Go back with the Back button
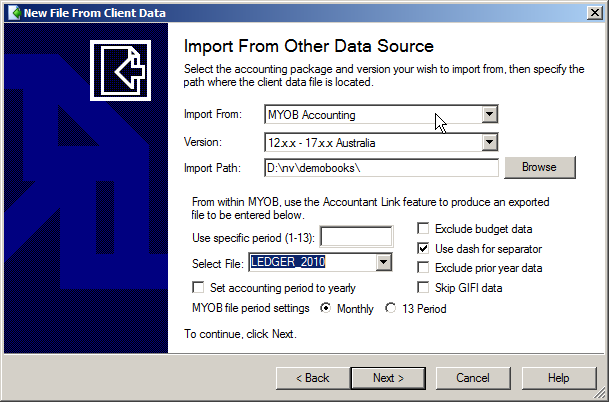The width and height of the screenshot is (609, 402). pyautogui.click(x=310, y=378)
